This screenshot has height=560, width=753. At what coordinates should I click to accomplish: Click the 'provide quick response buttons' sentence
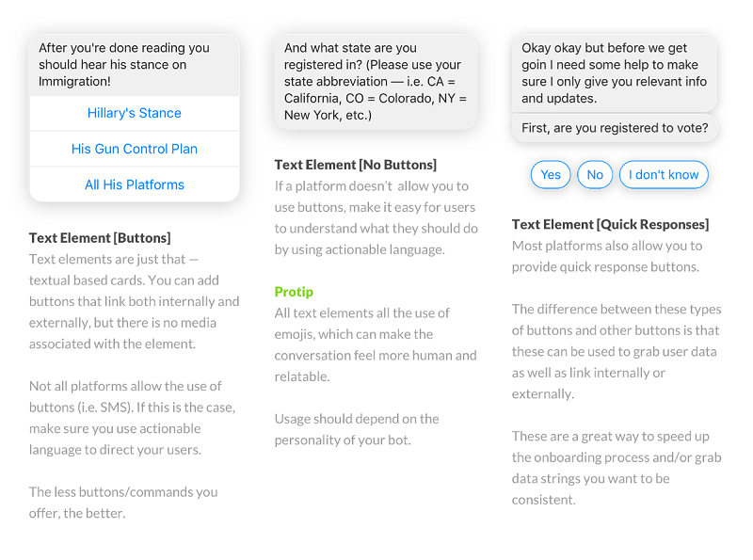click(607, 256)
